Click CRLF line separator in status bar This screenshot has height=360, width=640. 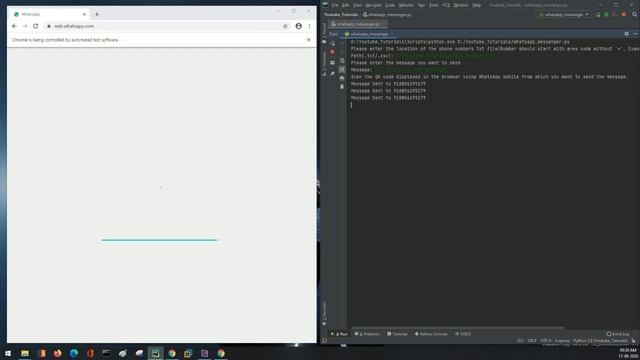[x=532, y=340]
